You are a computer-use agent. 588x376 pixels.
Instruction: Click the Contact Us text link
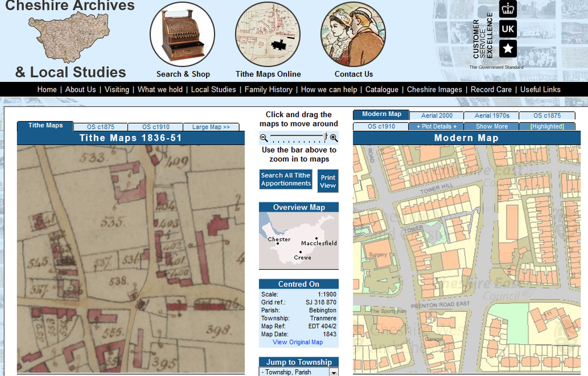click(x=353, y=74)
